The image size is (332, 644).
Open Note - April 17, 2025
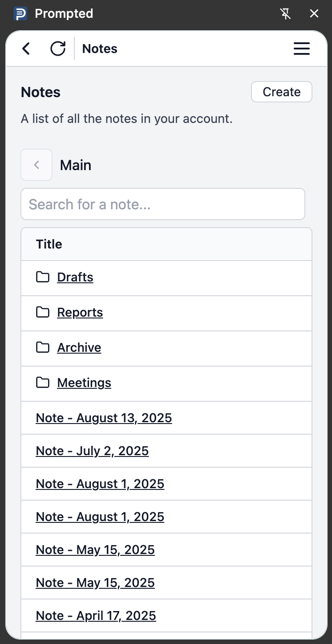96,615
